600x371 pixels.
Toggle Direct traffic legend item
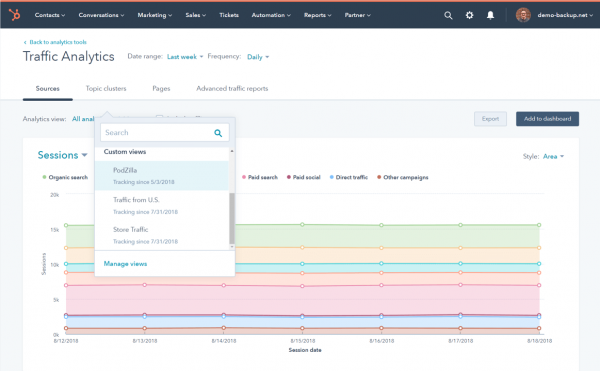click(x=349, y=177)
